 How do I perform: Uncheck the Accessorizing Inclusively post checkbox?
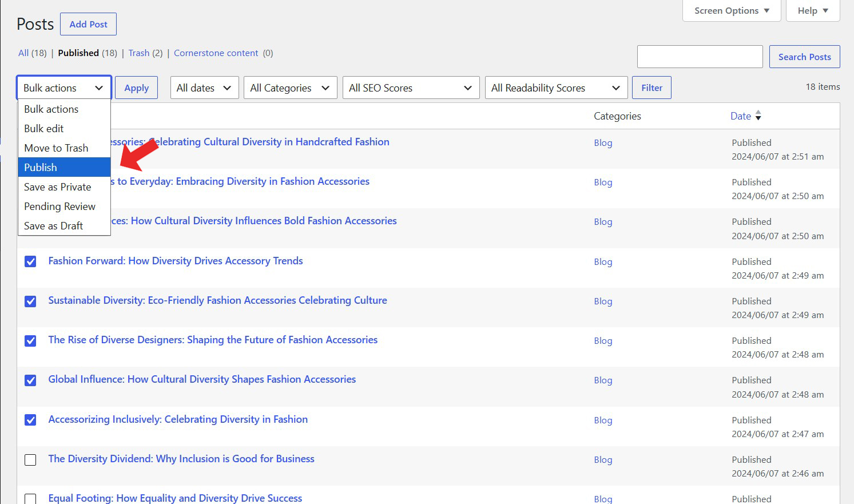(x=30, y=420)
